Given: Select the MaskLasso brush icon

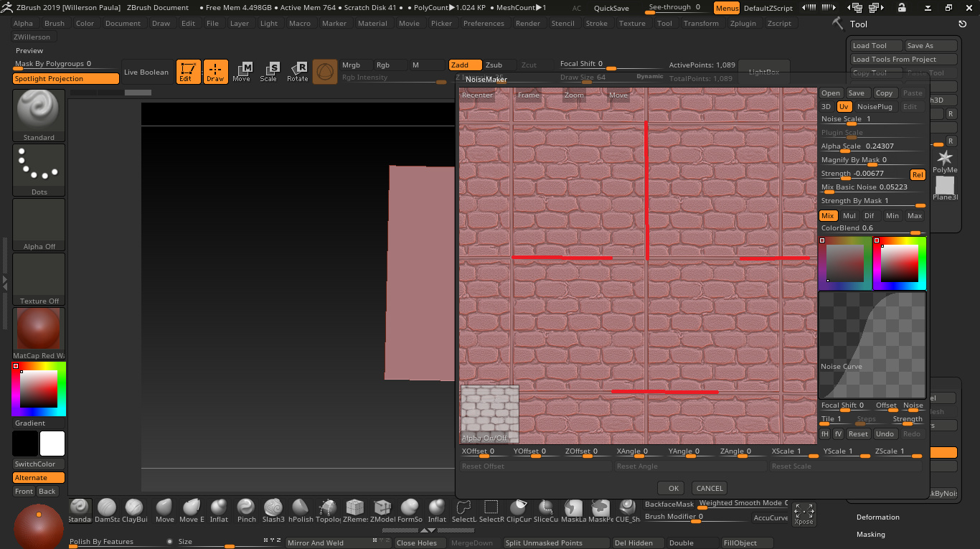Looking at the screenshot, I should click(573, 510).
